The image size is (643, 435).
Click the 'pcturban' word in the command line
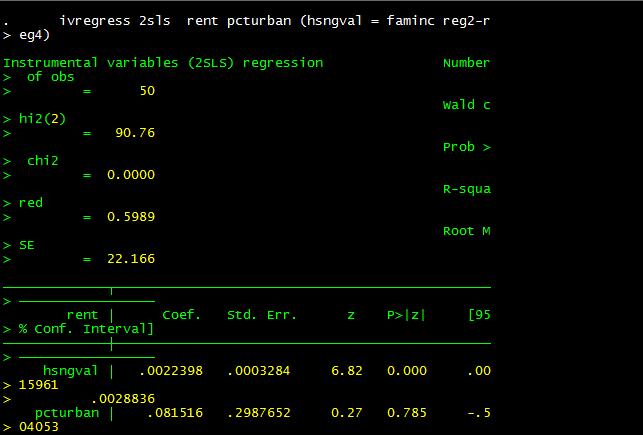(x=259, y=20)
